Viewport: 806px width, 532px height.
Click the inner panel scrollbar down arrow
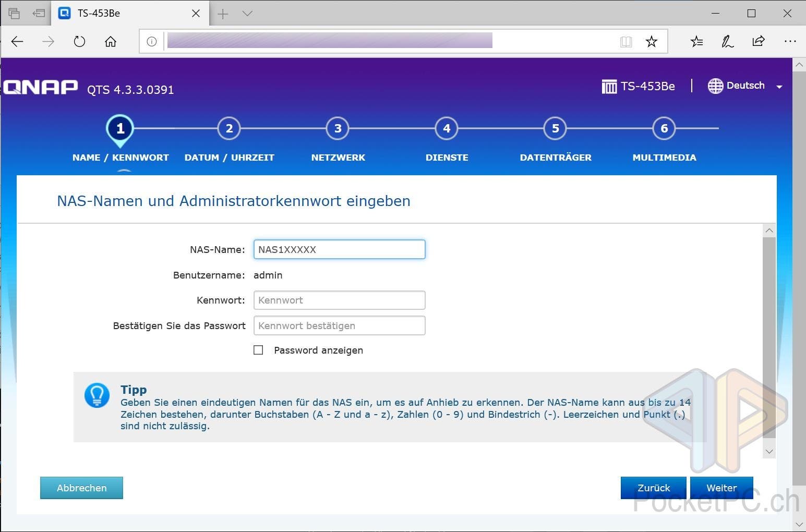pyautogui.click(x=769, y=452)
